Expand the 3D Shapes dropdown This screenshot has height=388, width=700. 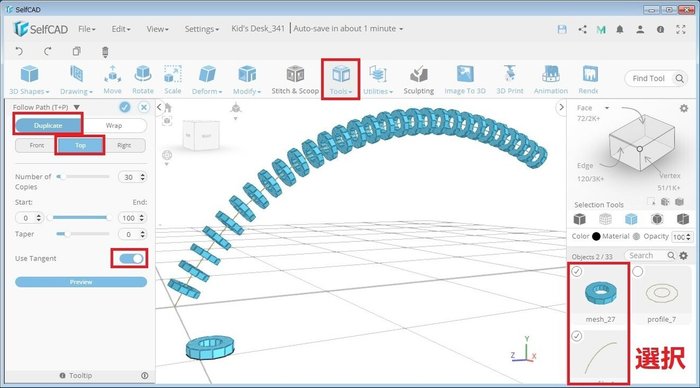click(29, 79)
